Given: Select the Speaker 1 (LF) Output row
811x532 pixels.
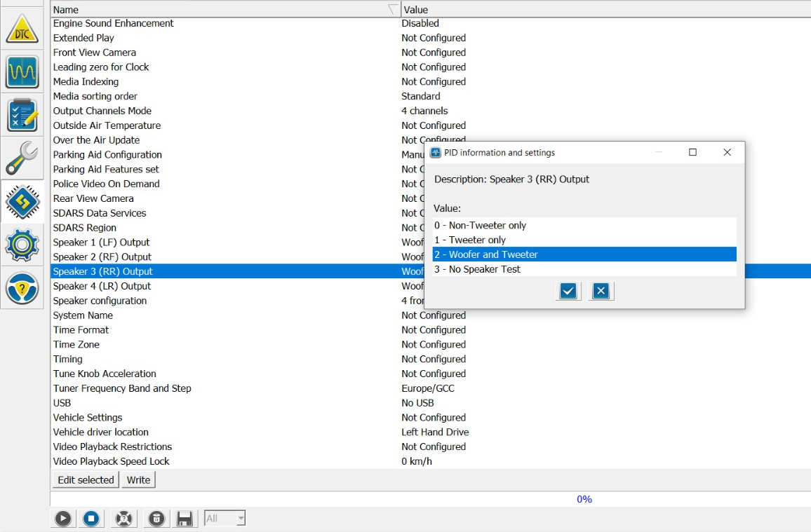Looking at the screenshot, I should coord(237,243).
